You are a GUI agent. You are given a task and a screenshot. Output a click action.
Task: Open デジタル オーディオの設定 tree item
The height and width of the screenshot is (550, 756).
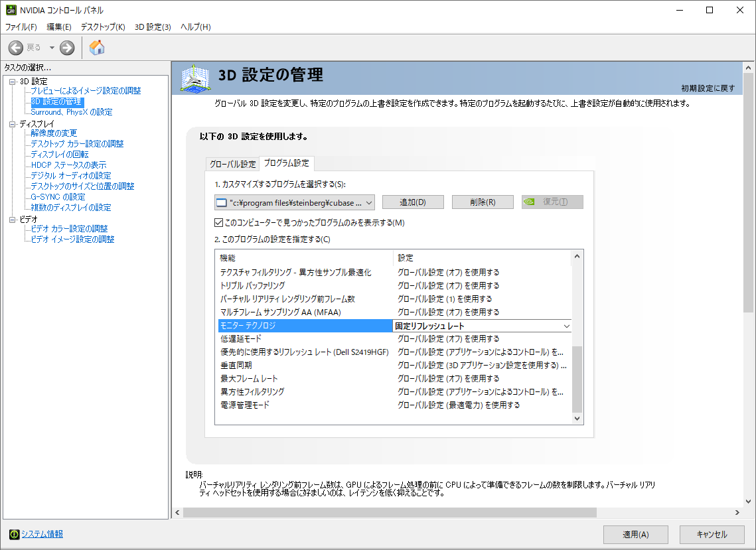click(x=71, y=175)
